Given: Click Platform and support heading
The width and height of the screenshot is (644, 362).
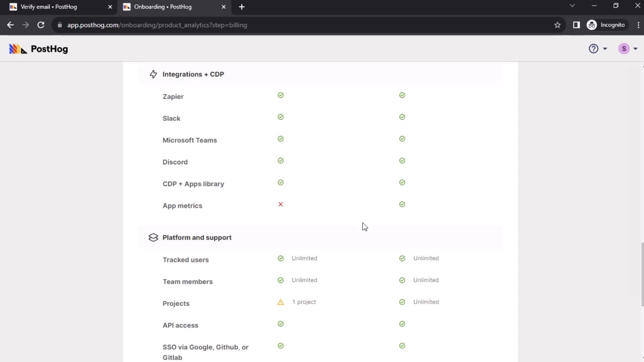Looking at the screenshot, I should 197,237.
